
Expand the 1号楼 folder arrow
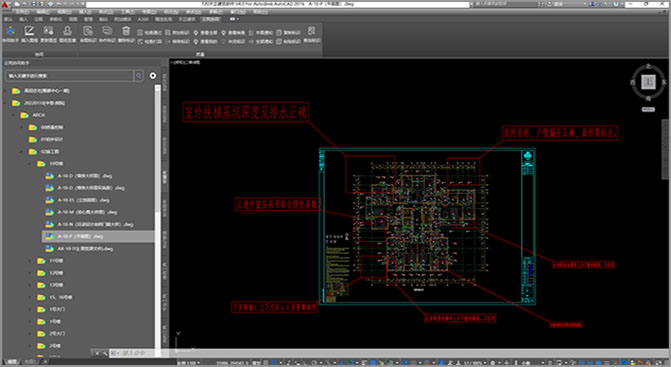[x=30, y=321]
